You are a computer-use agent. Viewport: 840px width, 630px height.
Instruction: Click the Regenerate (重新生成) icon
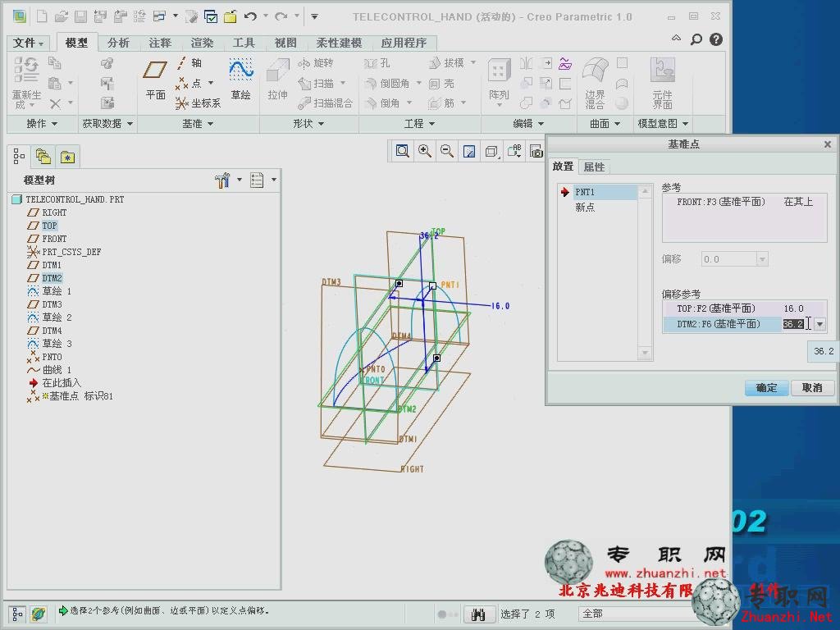tap(26, 83)
